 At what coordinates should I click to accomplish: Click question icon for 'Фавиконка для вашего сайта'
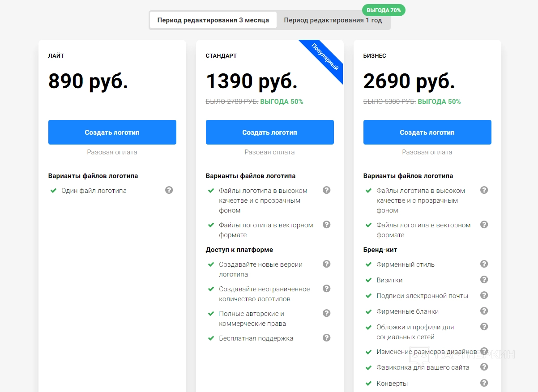[x=484, y=367]
